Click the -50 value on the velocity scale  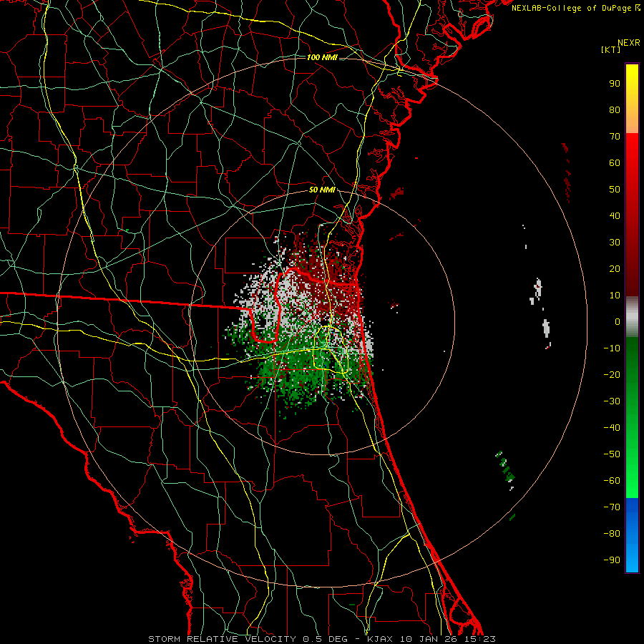(612, 454)
